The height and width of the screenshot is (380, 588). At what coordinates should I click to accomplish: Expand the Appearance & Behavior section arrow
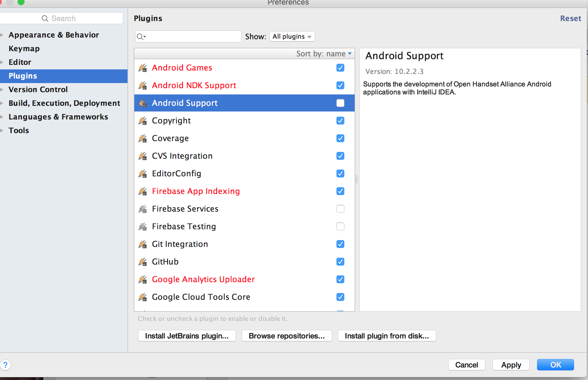(2, 35)
